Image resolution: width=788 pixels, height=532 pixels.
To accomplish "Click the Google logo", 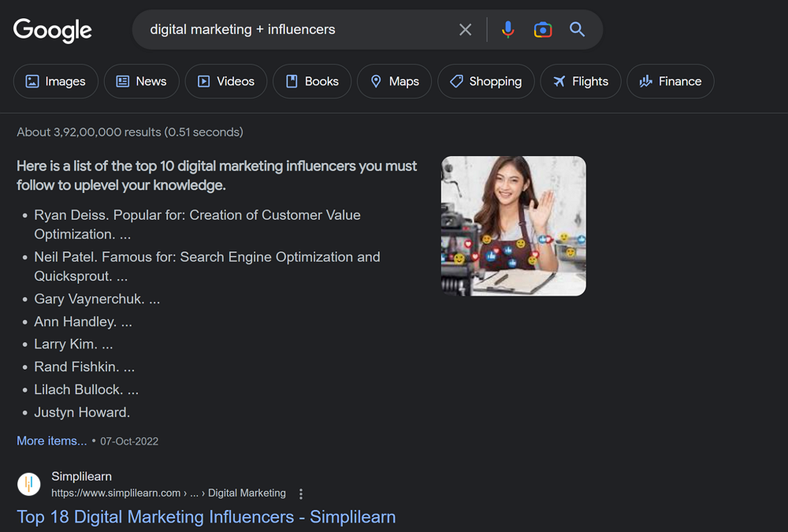I will (x=53, y=30).
